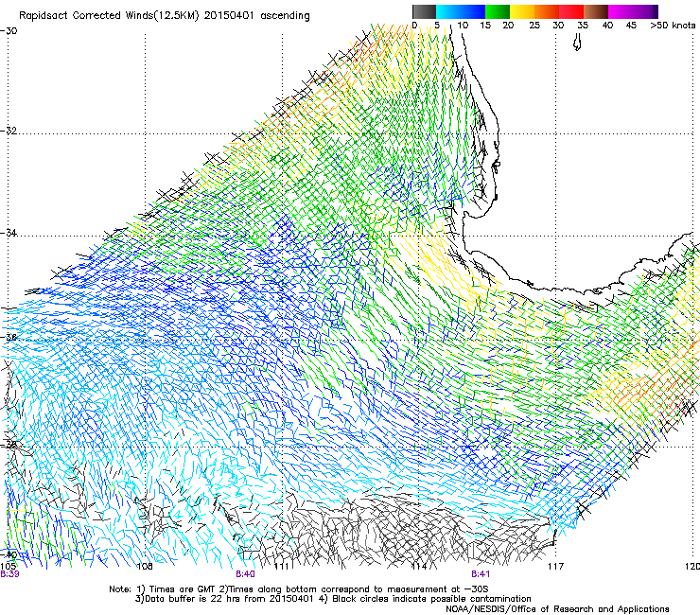Click the legend tick label '10'
The width and height of the screenshot is (700, 615).
(x=463, y=26)
